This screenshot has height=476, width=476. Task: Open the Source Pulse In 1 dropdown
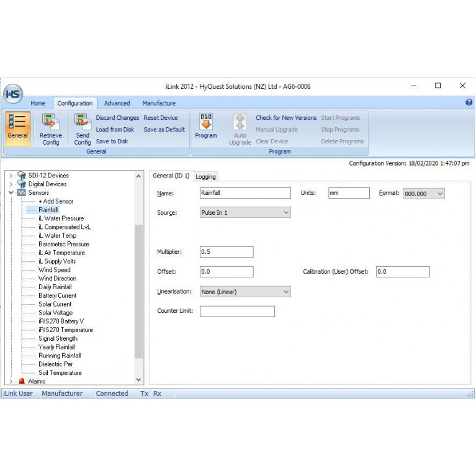point(245,212)
